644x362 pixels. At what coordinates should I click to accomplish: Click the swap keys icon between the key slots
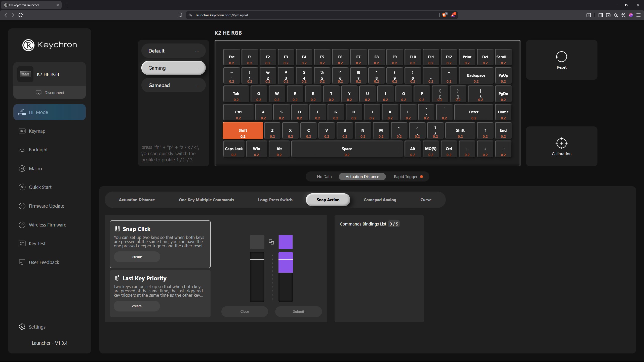(271, 242)
